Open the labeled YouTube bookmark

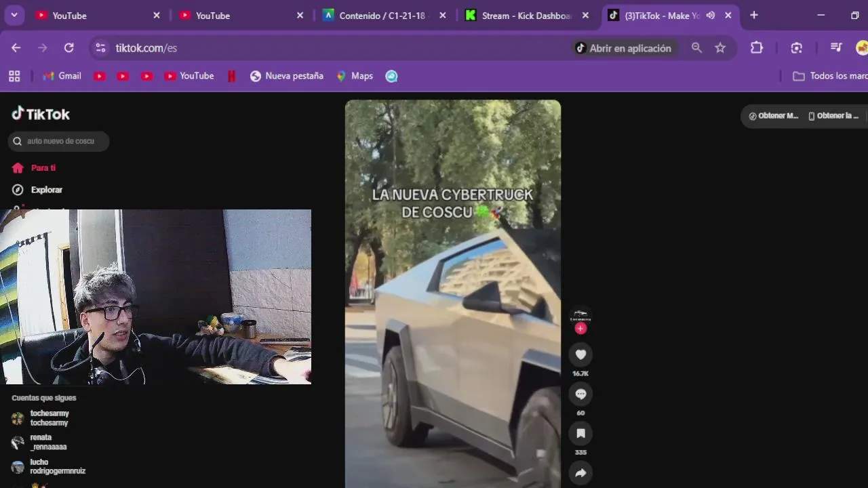click(x=189, y=76)
